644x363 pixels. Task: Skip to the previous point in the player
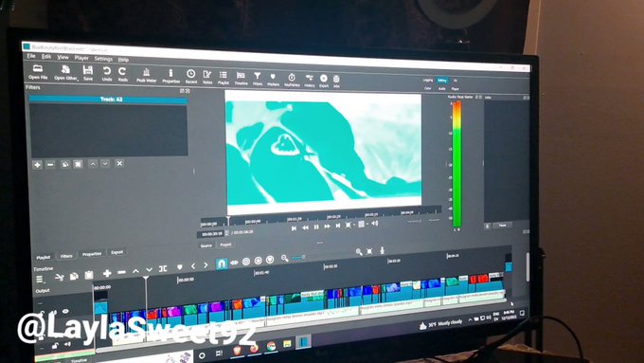[x=294, y=227]
